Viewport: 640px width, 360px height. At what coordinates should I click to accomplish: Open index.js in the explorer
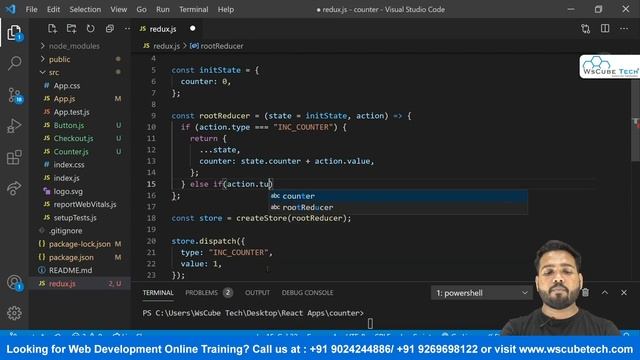click(66, 178)
